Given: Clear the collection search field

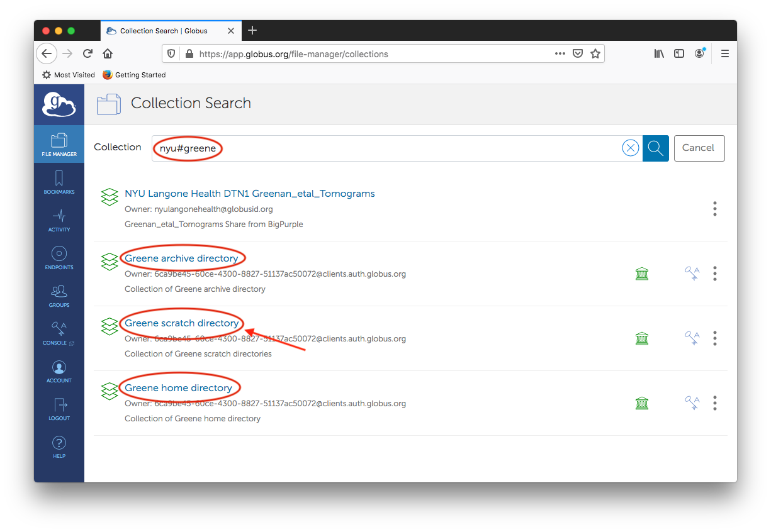Looking at the screenshot, I should tap(630, 148).
